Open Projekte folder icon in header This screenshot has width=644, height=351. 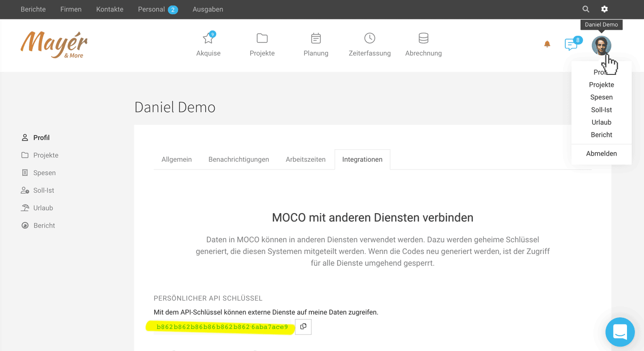tap(262, 38)
